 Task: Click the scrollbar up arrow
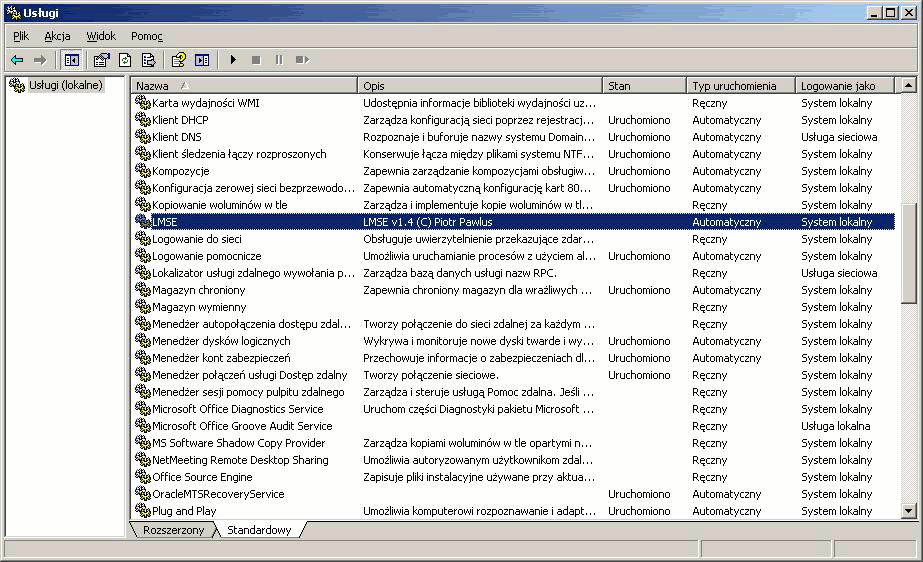908,85
